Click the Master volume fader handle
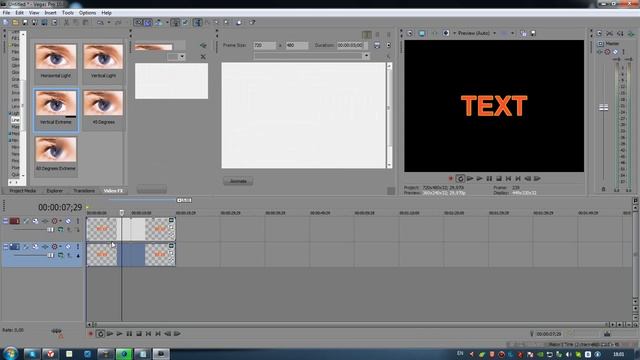 [603, 107]
